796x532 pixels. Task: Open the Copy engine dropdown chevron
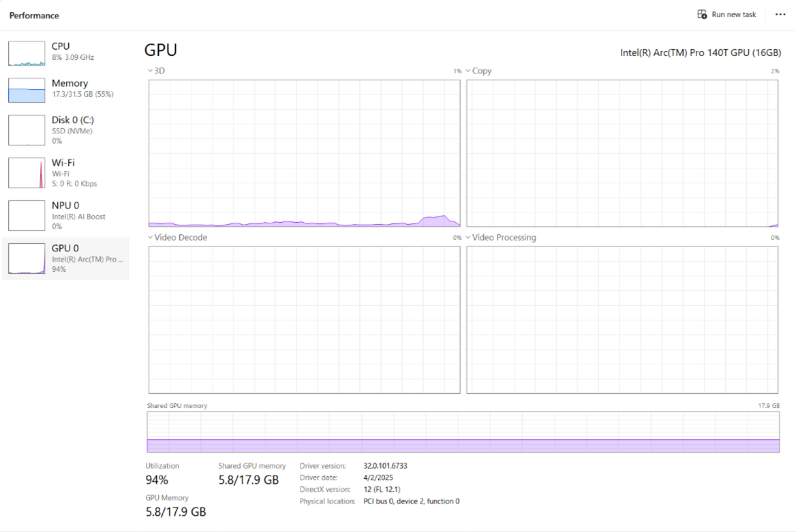coord(469,71)
